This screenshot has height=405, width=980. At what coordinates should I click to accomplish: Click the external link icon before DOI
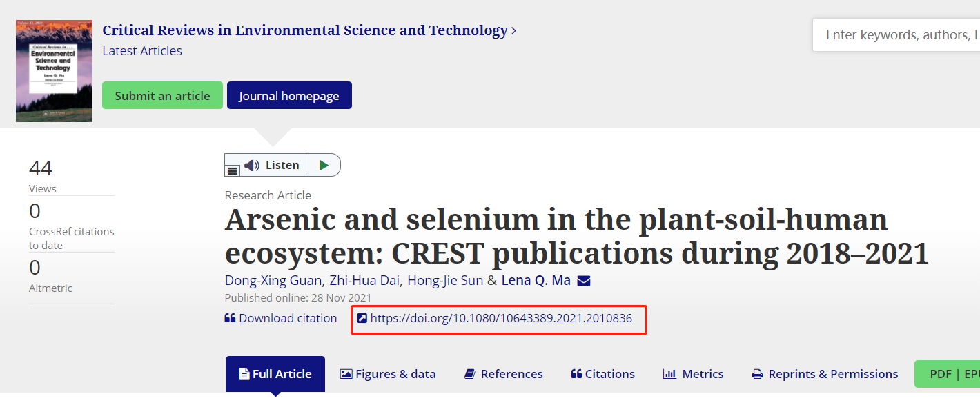pyautogui.click(x=362, y=319)
